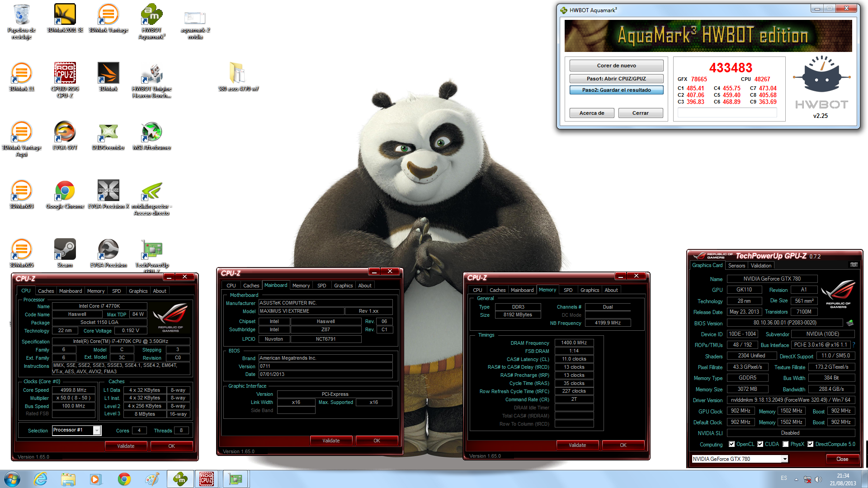Open the 3DMark desktop shortcut
The height and width of the screenshot is (488, 868).
[108, 77]
